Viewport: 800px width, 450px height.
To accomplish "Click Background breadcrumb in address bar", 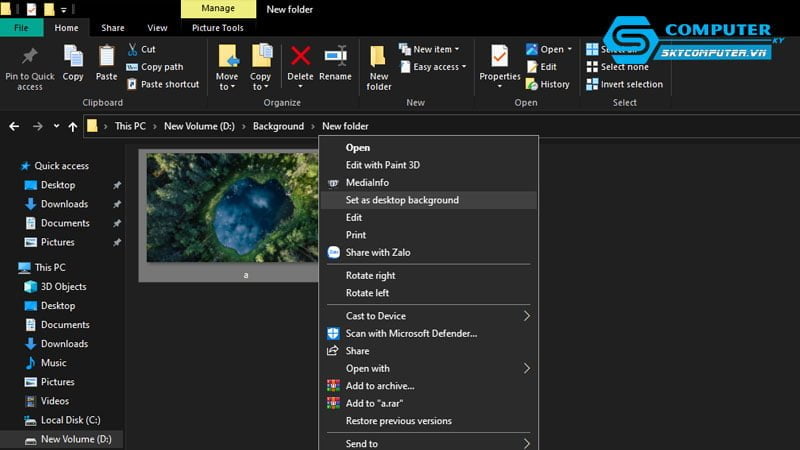I will [278, 126].
